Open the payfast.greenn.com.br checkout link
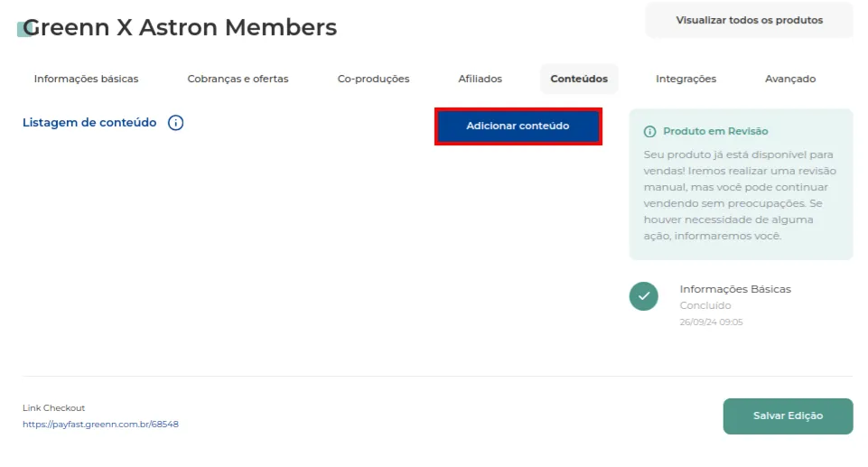Viewport: 868px width, 467px height. click(100, 425)
